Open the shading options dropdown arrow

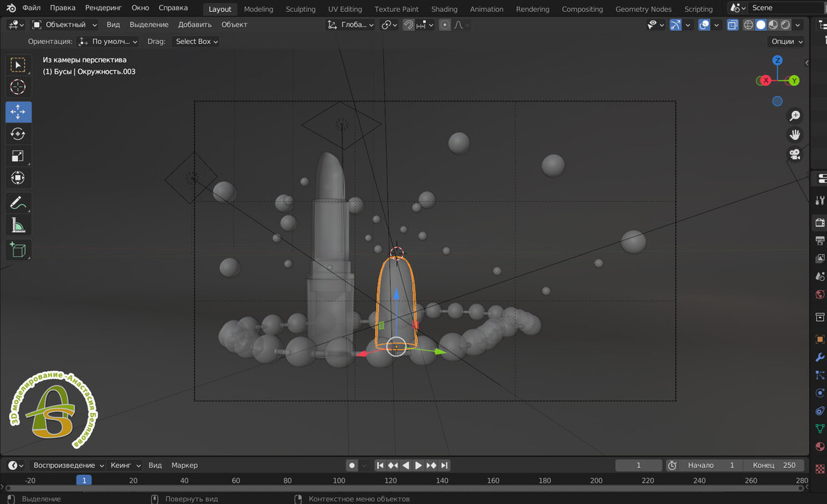point(798,25)
